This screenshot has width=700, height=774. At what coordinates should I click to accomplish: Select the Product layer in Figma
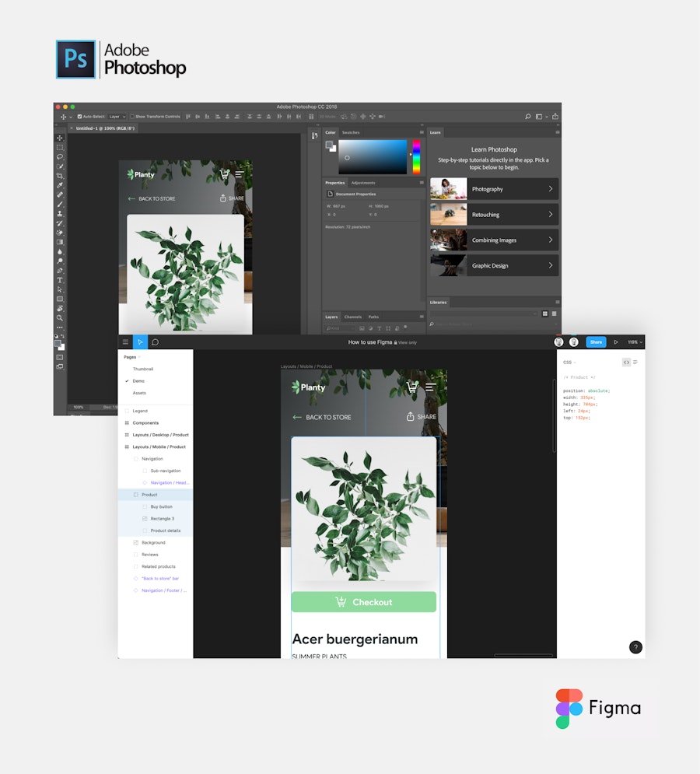coord(156,495)
